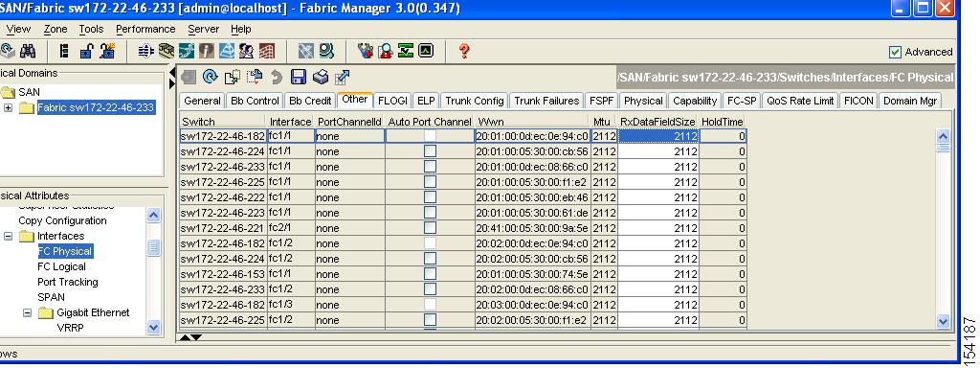Click the floppy disk save icon
This screenshot has height=368, width=980.
299,77
